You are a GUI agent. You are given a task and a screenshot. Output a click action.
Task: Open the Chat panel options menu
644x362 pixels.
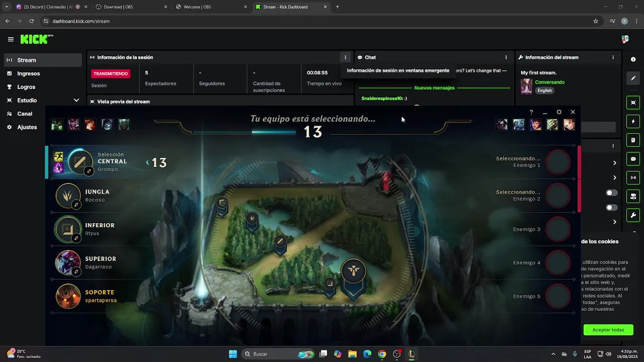tap(506, 57)
